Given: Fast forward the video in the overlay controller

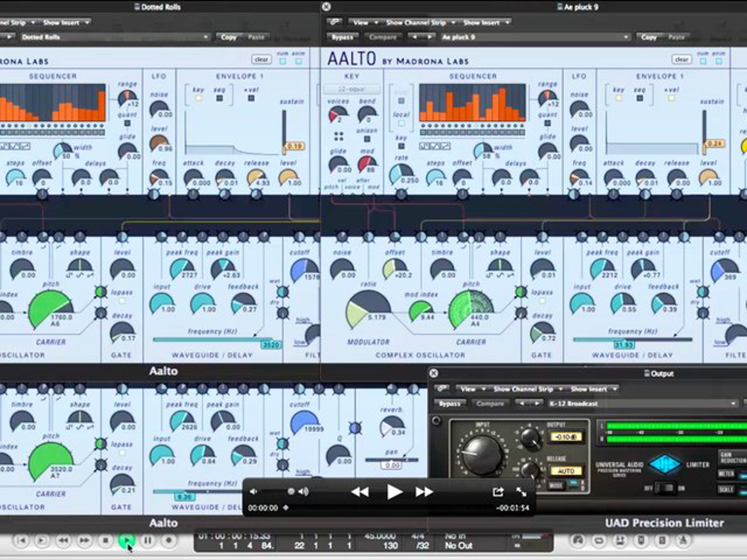Looking at the screenshot, I should click(424, 492).
